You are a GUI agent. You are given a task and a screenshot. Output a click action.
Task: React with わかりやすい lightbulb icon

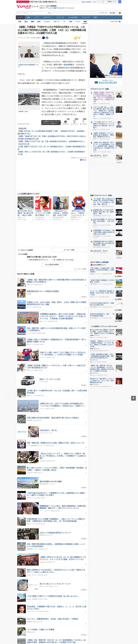click(74, 122)
